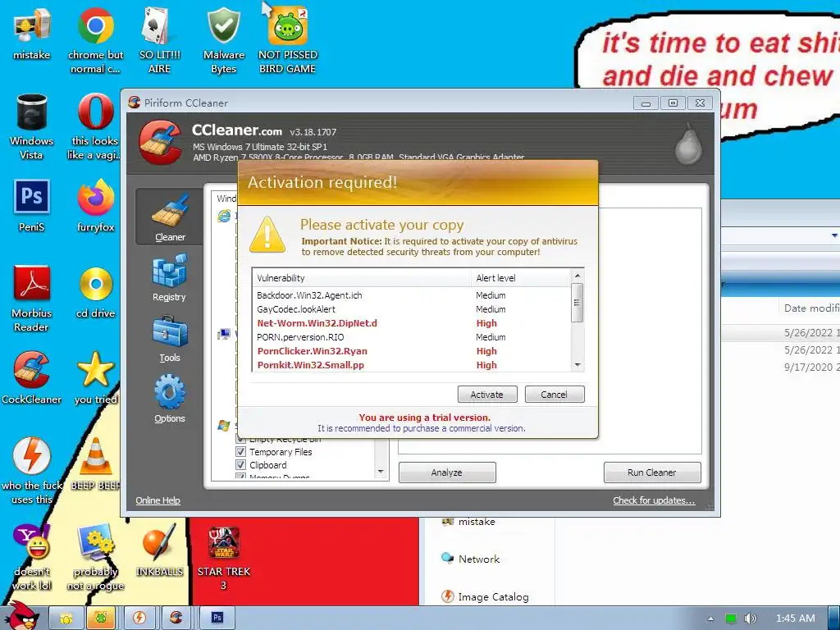
Task: Click the green pig taskbar button
Action: click(101, 618)
